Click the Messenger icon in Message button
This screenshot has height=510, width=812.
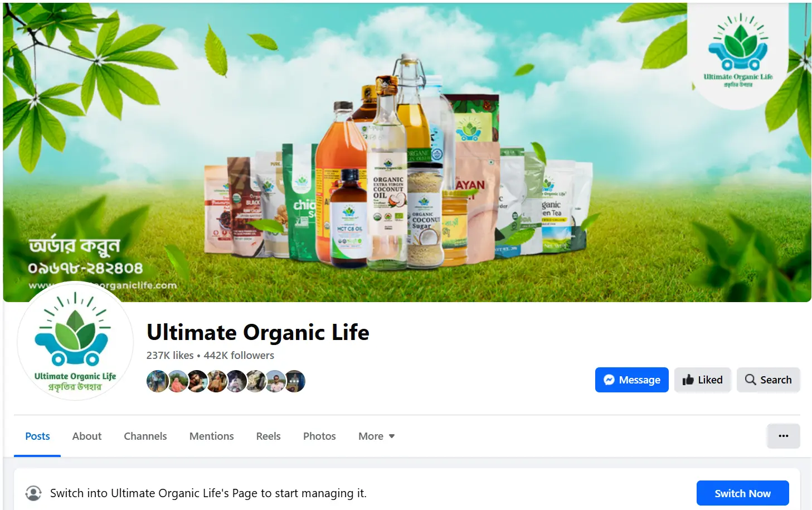609,380
